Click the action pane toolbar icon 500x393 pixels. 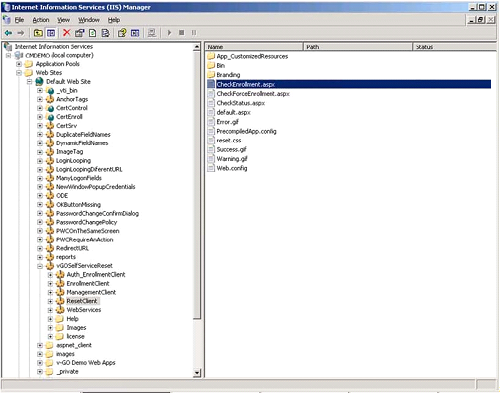[135, 33]
